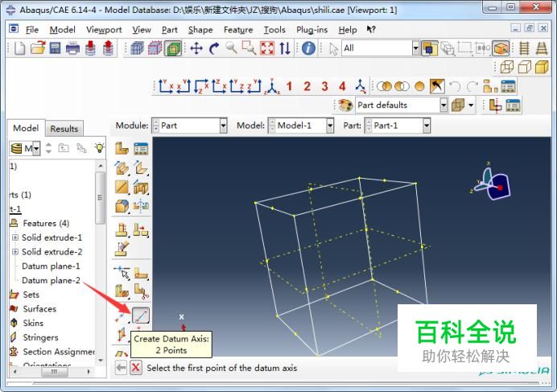Save the model database
The height and width of the screenshot is (392, 557).
tap(55, 48)
